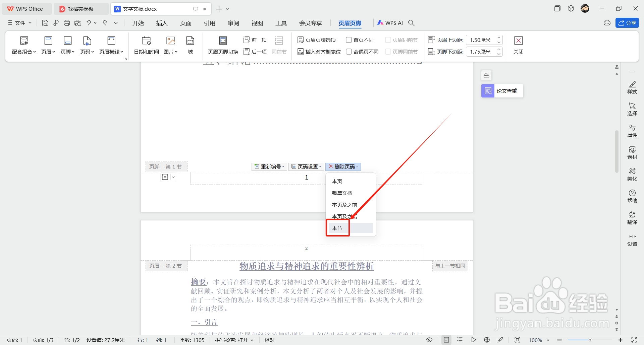Open the 素材 panel in right sidebar
The image size is (644, 345).
pyautogui.click(x=632, y=153)
